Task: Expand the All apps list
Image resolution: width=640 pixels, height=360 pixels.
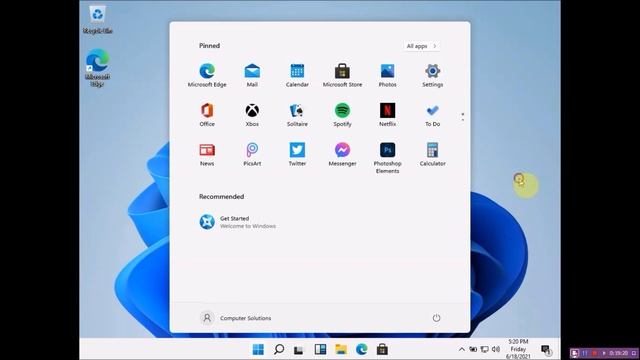Action: point(421,46)
